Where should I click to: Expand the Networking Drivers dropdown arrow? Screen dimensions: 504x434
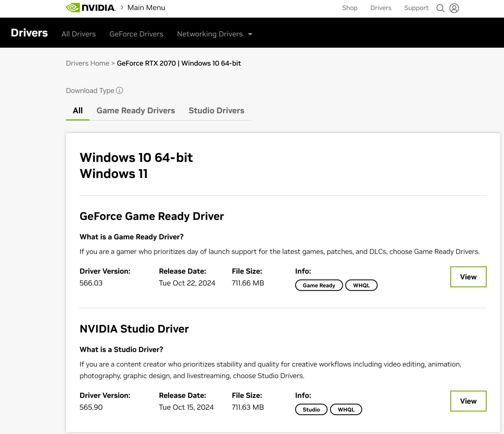pyautogui.click(x=250, y=34)
